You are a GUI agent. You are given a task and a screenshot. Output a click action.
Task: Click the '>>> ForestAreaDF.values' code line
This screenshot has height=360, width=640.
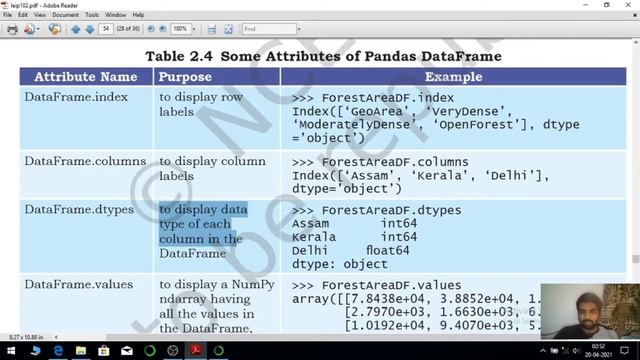tap(376, 285)
